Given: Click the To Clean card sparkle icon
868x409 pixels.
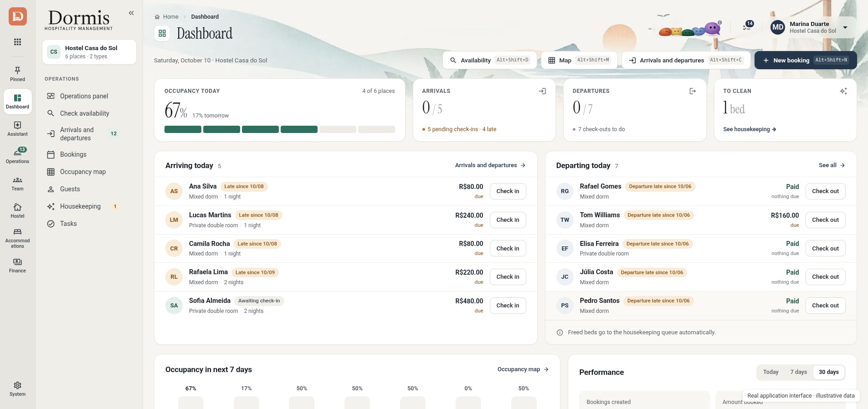Looking at the screenshot, I should [843, 91].
